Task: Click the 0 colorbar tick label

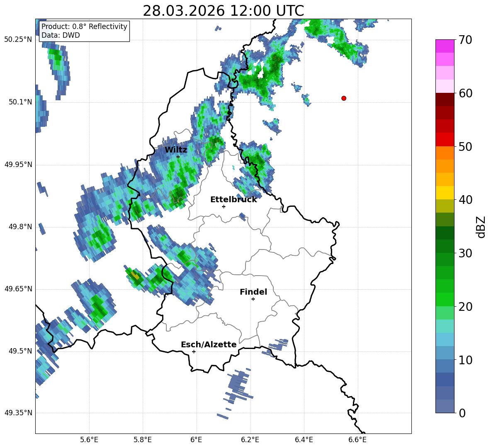Action: click(x=462, y=413)
